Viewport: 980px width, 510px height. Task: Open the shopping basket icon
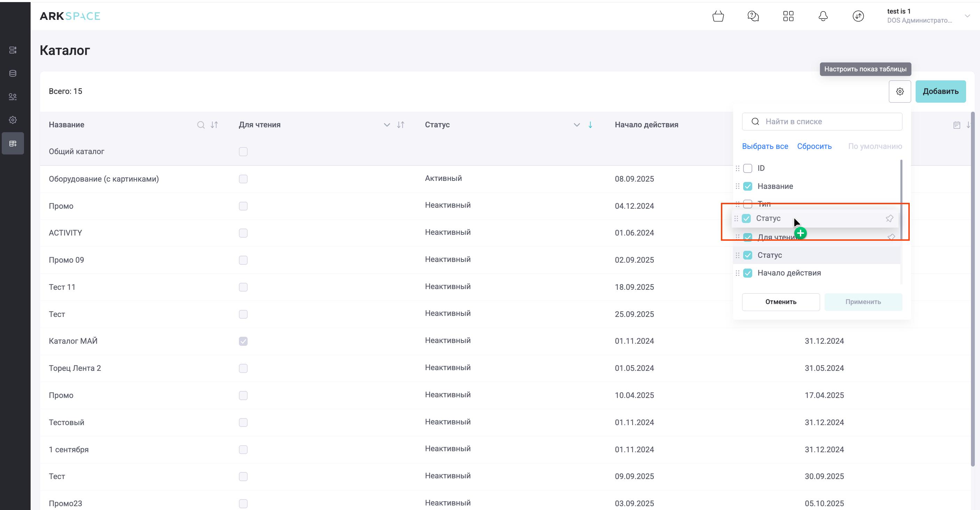point(718,16)
